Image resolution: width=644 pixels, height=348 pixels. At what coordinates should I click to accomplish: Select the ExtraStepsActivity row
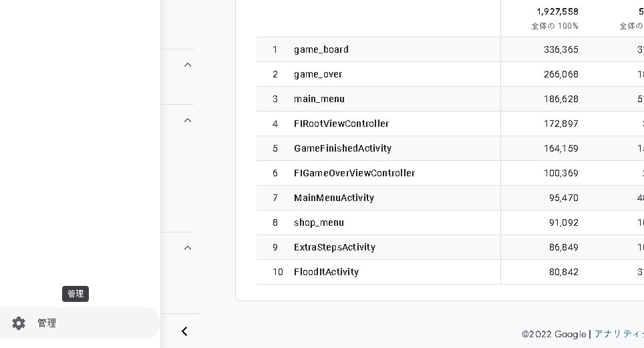(335, 247)
